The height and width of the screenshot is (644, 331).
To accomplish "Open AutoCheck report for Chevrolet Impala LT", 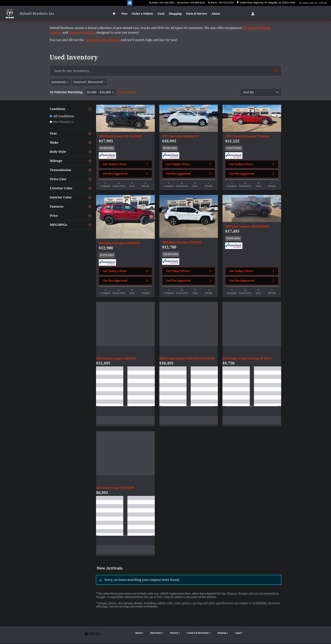I will [x=234, y=155].
